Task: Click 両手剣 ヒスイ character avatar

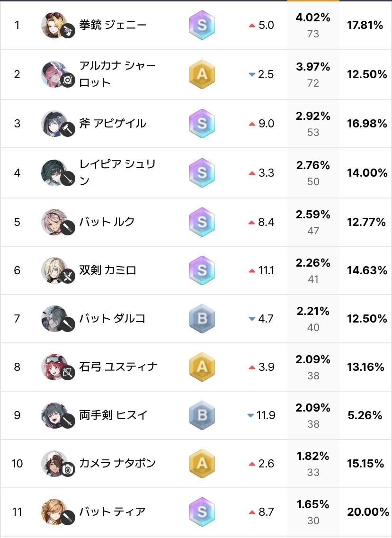Action: tap(54, 415)
